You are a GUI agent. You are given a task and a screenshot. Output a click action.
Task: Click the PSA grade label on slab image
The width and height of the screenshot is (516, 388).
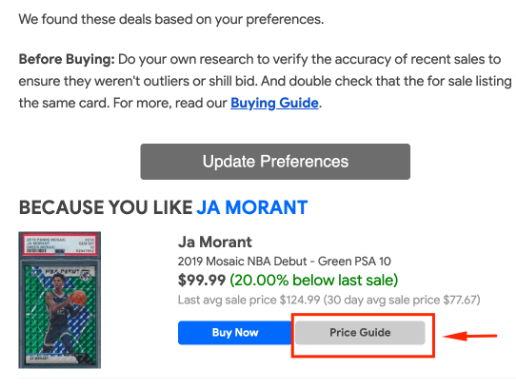(x=60, y=245)
